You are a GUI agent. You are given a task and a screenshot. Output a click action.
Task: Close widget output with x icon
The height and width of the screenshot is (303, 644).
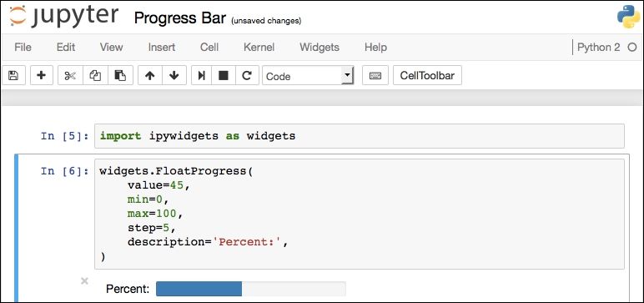(84, 280)
